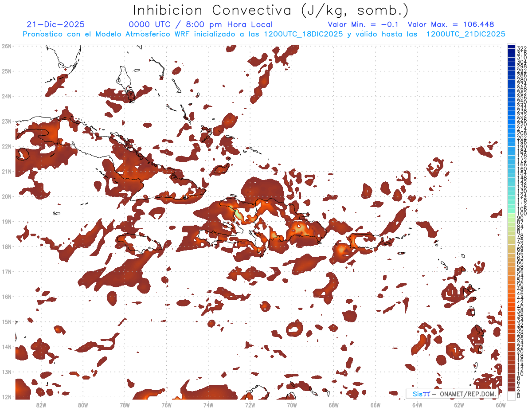
Task: Click the 22N latitude label
Action: (6, 146)
